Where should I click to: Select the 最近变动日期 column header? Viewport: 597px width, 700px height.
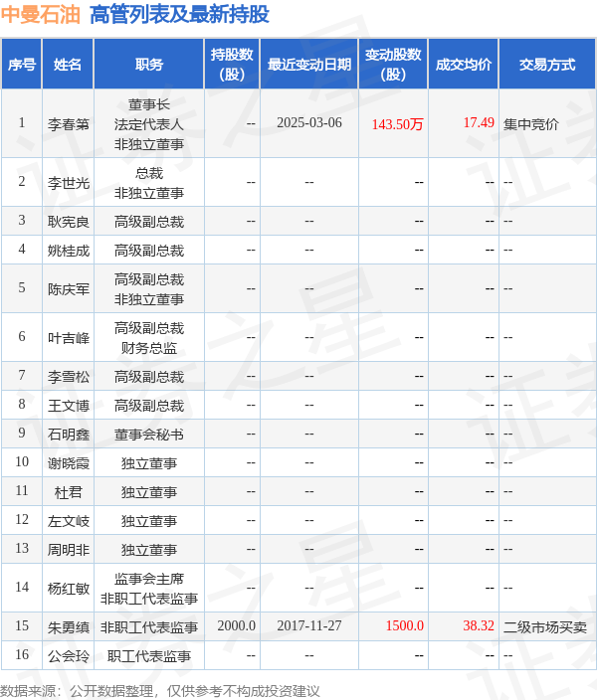point(309,65)
